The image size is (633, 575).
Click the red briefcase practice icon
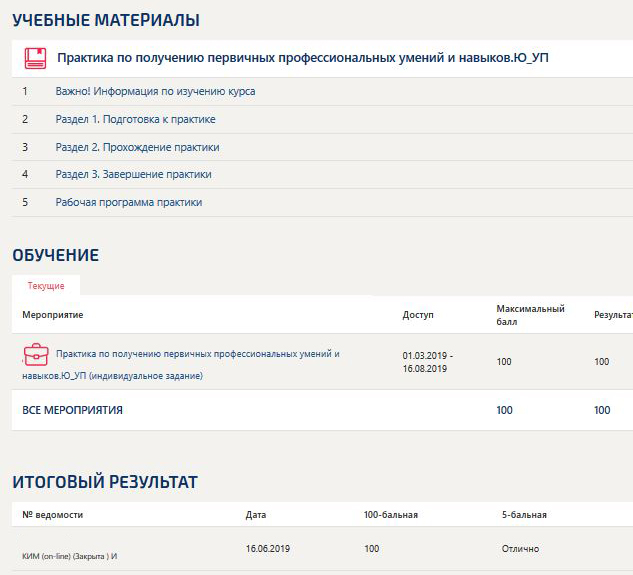point(36,354)
